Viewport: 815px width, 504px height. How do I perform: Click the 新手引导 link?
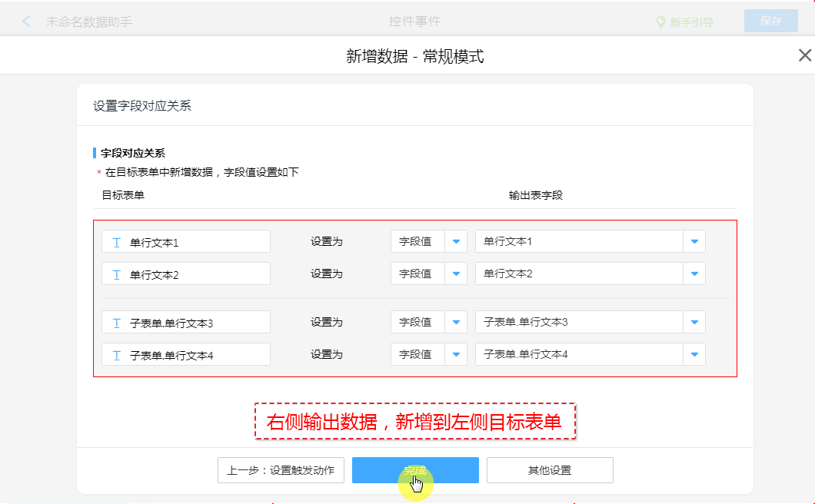(691, 22)
